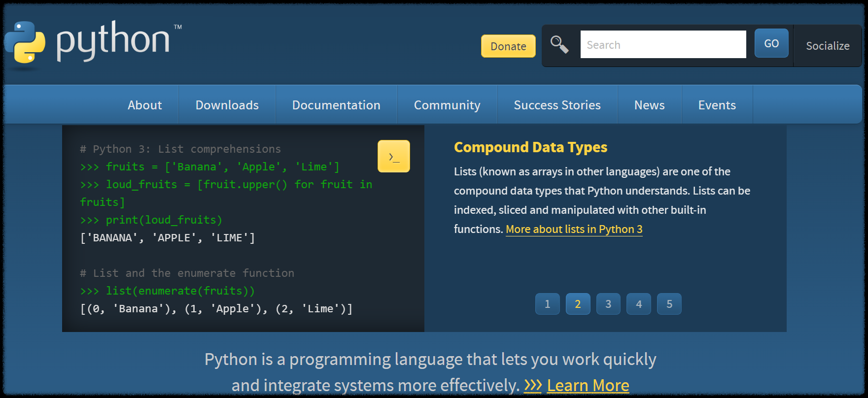Click the ['BANANA', 'APPLE', 'LIME'] output line
The image size is (868, 398).
click(168, 237)
